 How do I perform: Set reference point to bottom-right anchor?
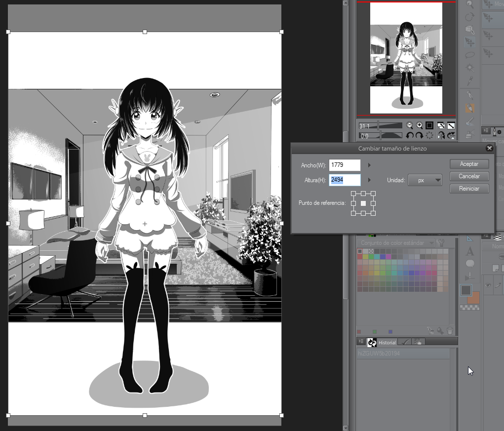click(x=373, y=213)
